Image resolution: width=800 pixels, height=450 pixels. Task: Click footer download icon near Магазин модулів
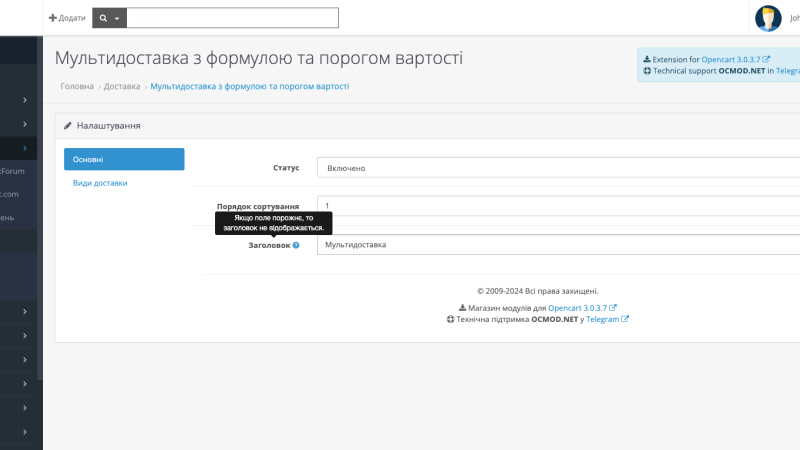462,308
